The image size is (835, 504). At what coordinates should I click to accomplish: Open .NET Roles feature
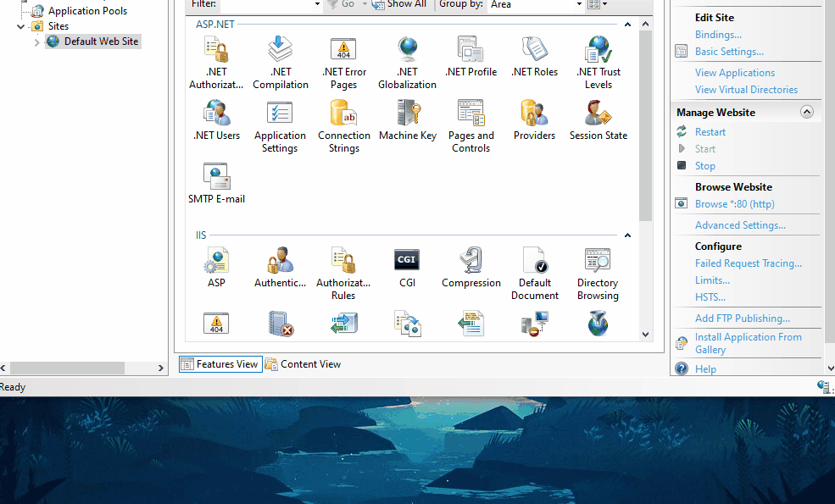[x=535, y=57]
